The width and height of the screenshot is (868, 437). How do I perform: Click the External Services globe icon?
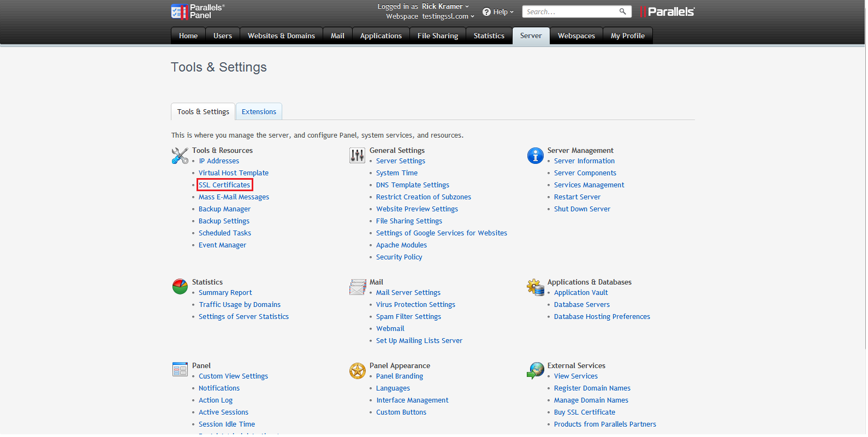[x=535, y=371]
